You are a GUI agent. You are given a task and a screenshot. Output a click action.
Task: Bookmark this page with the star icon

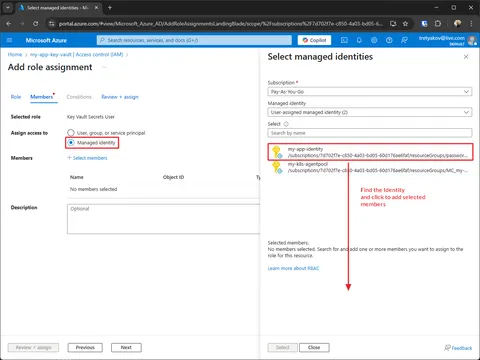[405, 24]
